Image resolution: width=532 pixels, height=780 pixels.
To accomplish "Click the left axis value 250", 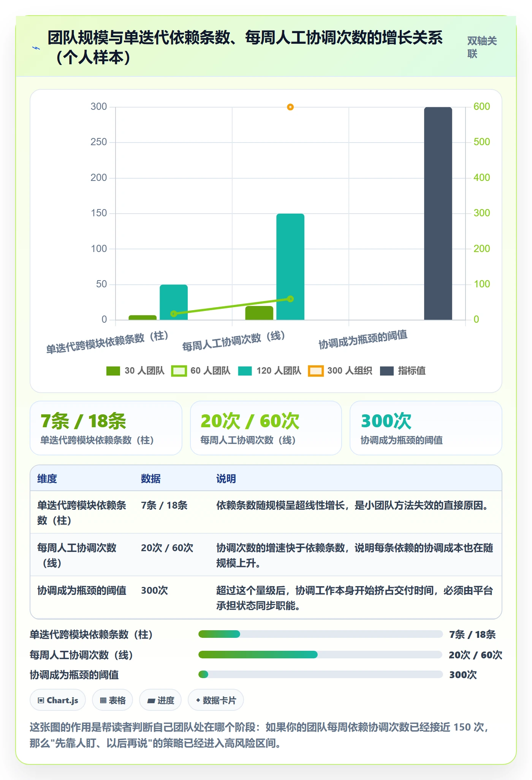I will click(99, 142).
